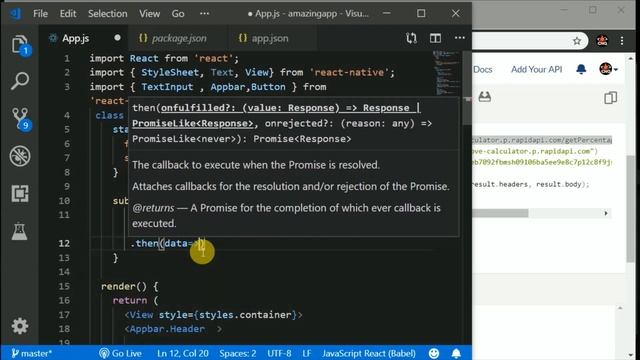Click line number 15 in the gutter
Viewport: 640px width, 360px height.
pyautogui.click(x=64, y=286)
